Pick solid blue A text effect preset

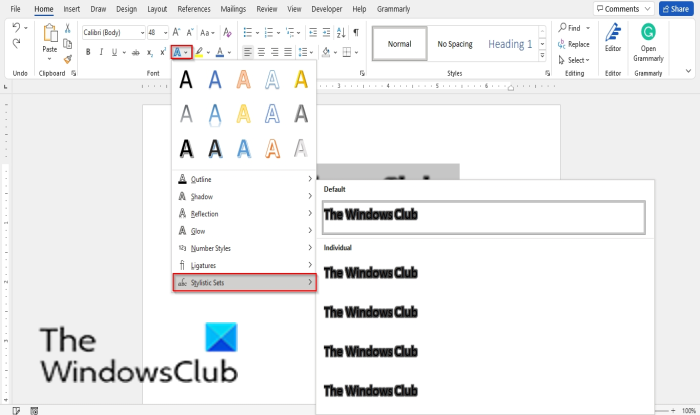215,80
